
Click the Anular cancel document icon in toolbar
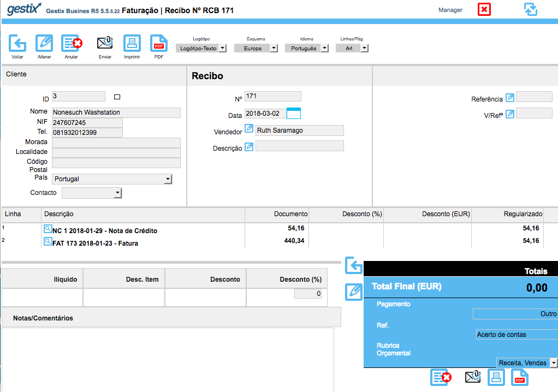(x=72, y=43)
